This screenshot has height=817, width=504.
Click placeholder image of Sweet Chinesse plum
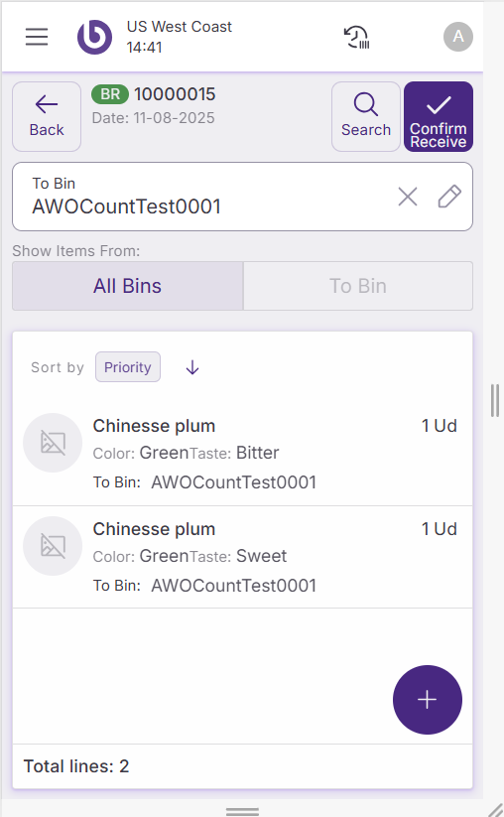53,546
